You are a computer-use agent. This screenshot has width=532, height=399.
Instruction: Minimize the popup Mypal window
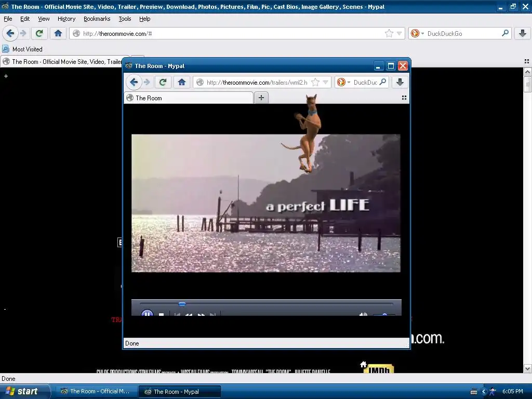pyautogui.click(x=379, y=66)
